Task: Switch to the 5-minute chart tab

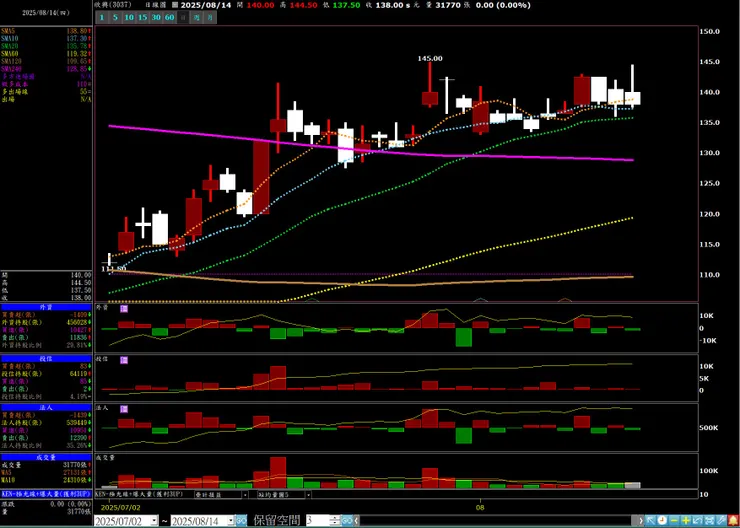Action: click(115, 18)
